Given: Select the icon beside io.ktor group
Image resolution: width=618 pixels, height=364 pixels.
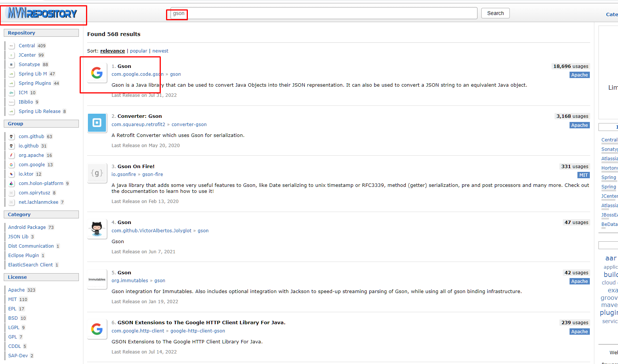Looking at the screenshot, I should click(x=12, y=174).
